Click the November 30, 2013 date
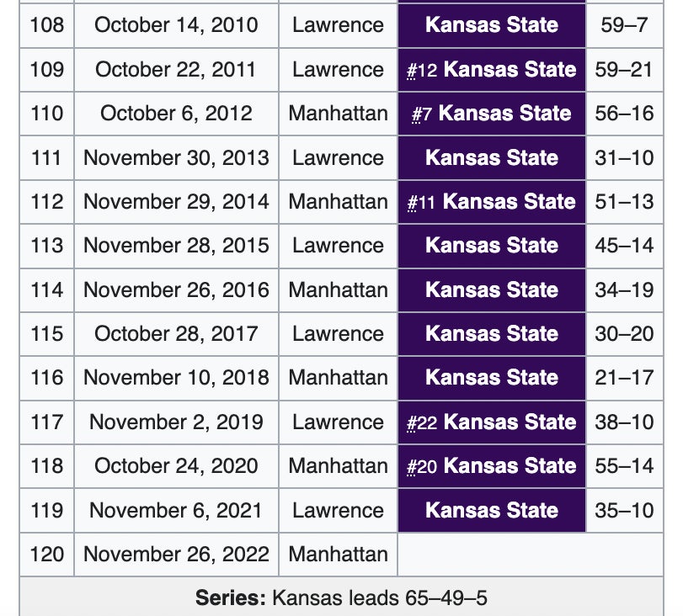683x616 pixels. (x=176, y=157)
